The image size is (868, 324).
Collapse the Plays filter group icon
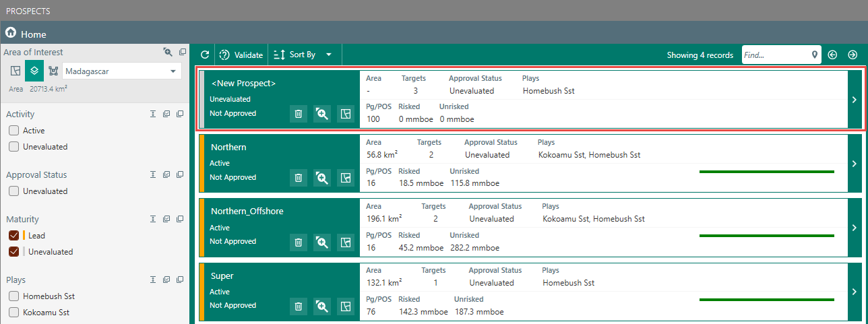pos(154,280)
